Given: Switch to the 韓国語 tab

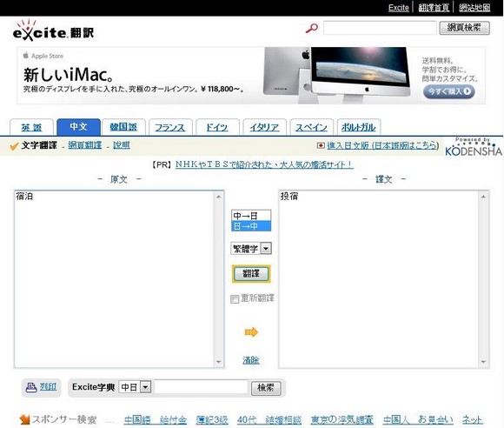Looking at the screenshot, I should 123,127.
